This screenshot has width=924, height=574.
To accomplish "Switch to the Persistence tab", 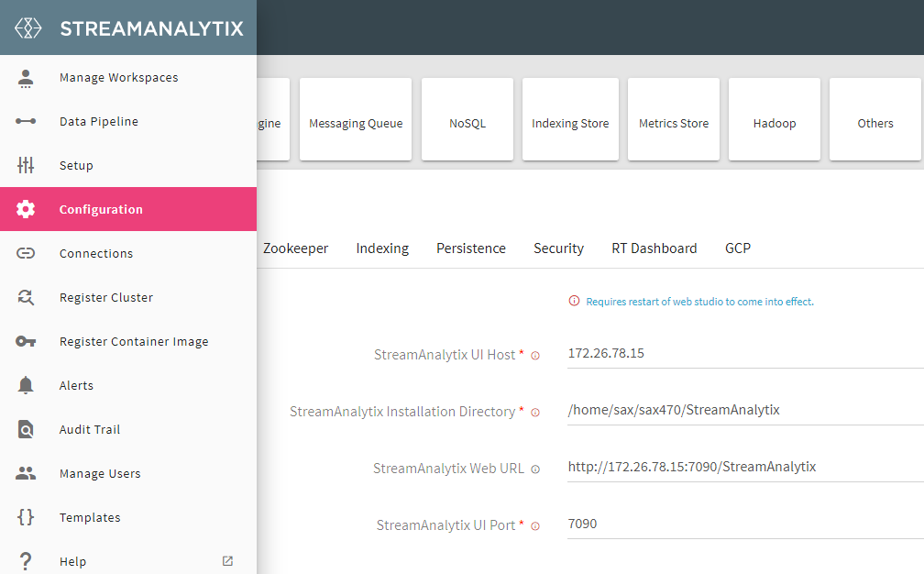I will point(471,248).
